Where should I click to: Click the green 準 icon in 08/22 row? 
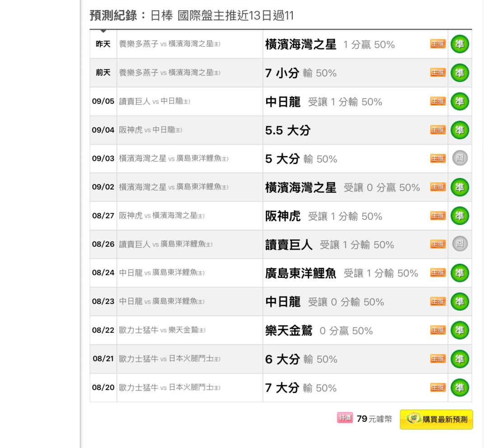coord(460,331)
